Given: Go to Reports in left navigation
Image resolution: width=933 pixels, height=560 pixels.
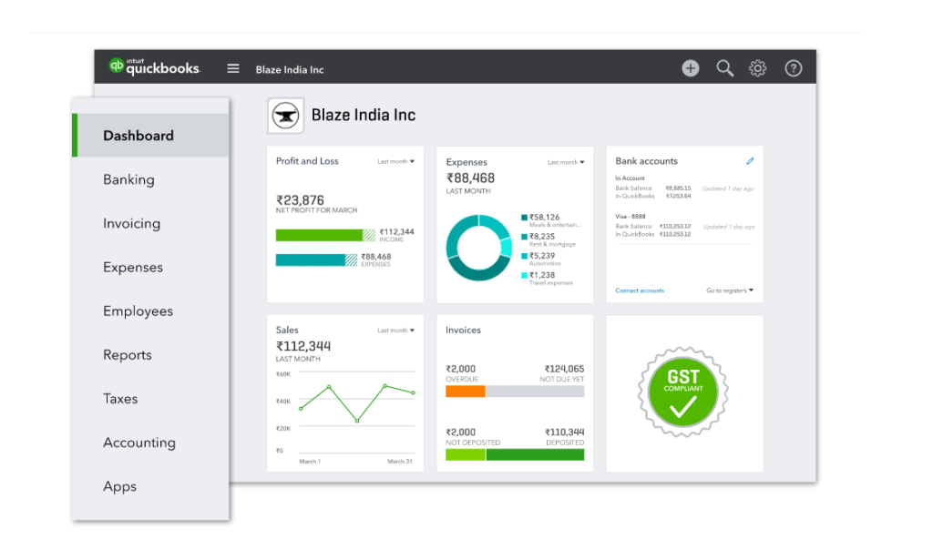Looking at the screenshot, I should pos(128,355).
